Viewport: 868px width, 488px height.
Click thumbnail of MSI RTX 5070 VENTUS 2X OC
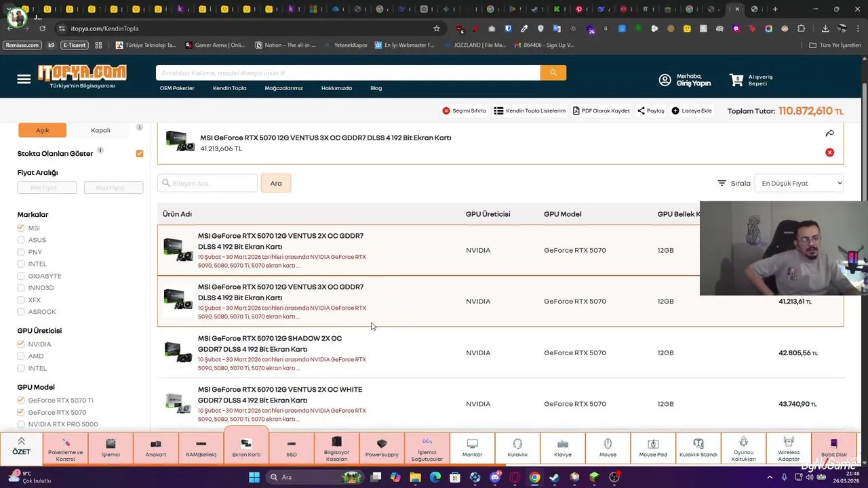(178, 249)
